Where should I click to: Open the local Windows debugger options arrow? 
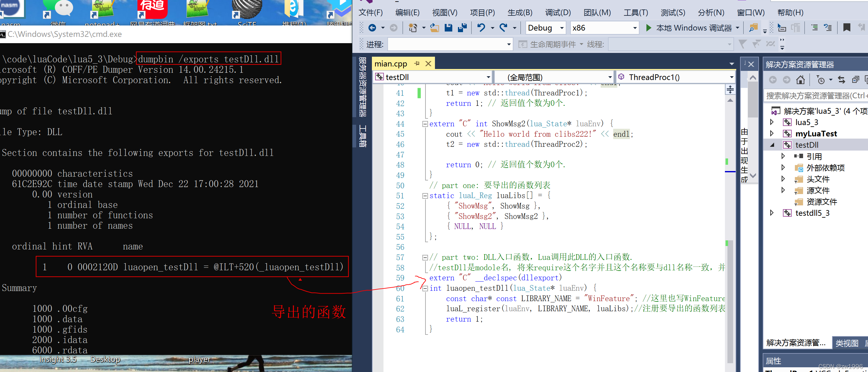coord(737,28)
